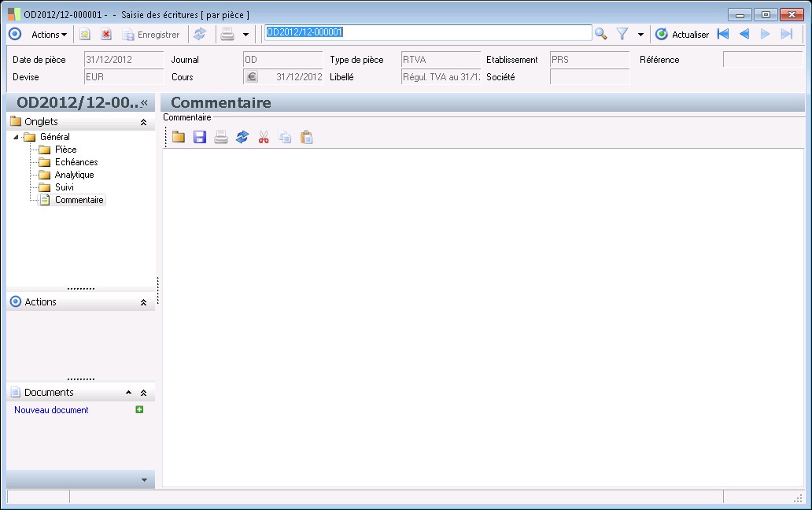The height and width of the screenshot is (510, 812).
Task: Click the Etablissement PRS field
Action: coord(590,60)
